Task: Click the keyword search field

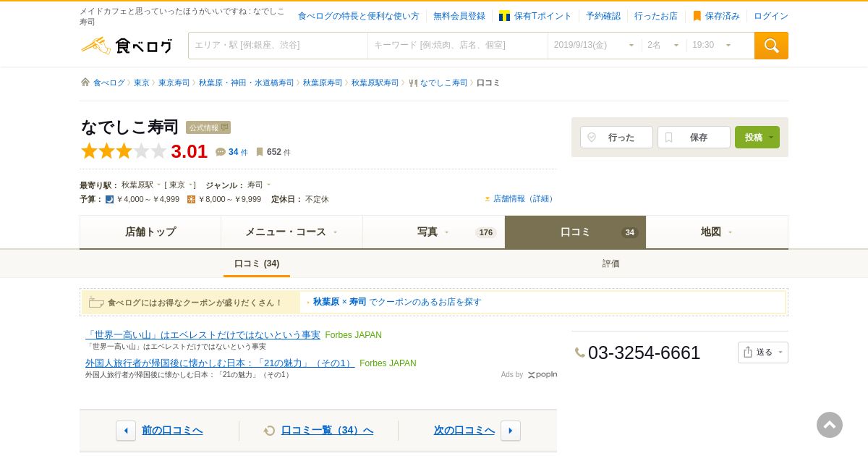Action: pyautogui.click(x=458, y=46)
